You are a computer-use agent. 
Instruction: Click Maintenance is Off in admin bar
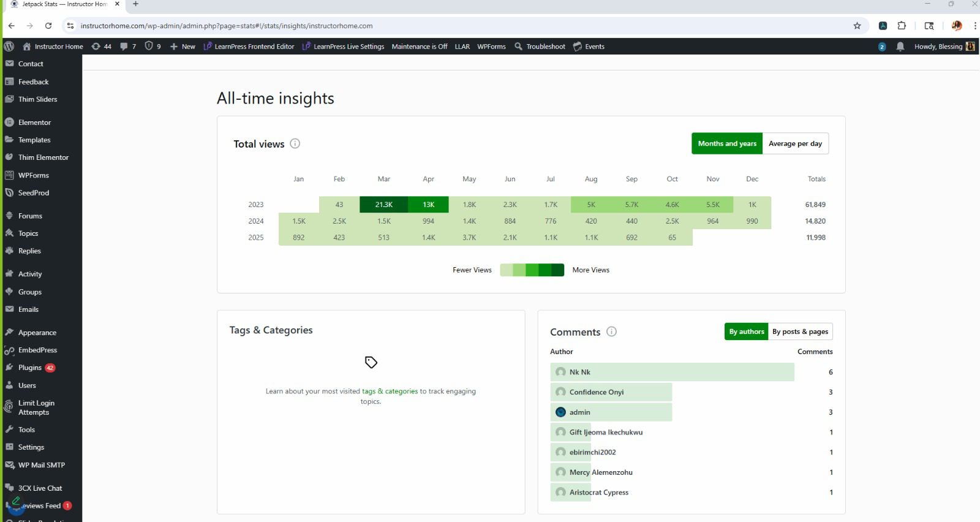(x=419, y=47)
